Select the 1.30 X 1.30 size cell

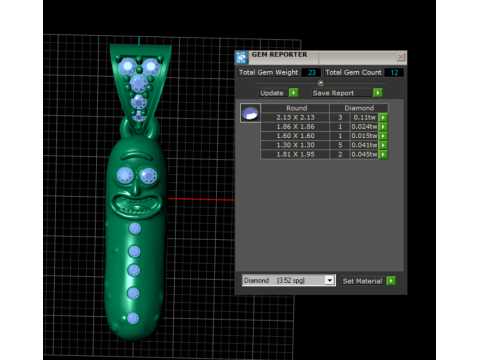pos(295,145)
